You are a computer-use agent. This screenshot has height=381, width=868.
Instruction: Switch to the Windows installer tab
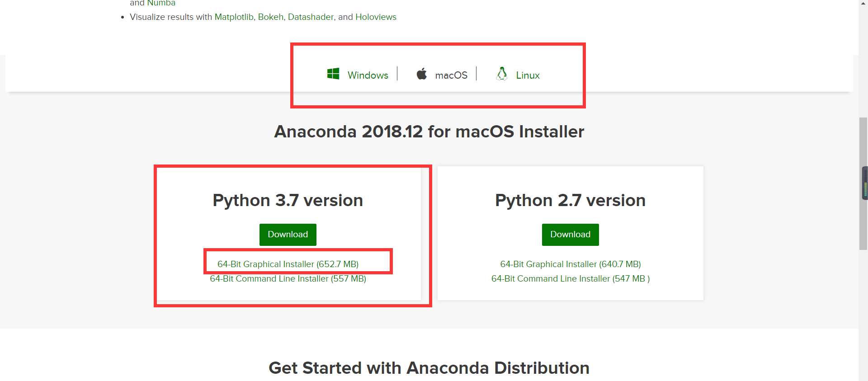[x=367, y=75]
